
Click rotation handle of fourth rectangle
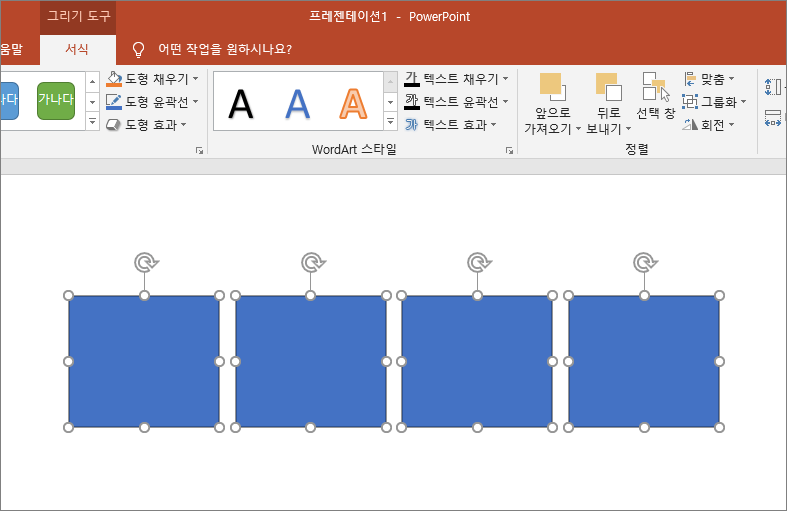click(645, 263)
